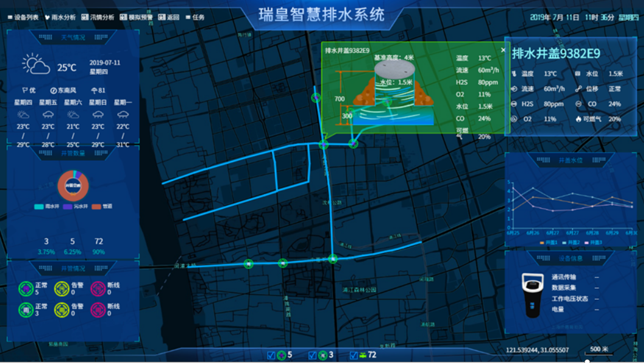644x363 pixels.
Task: Click the 流速 icon in the right panel
Action: [514, 89]
